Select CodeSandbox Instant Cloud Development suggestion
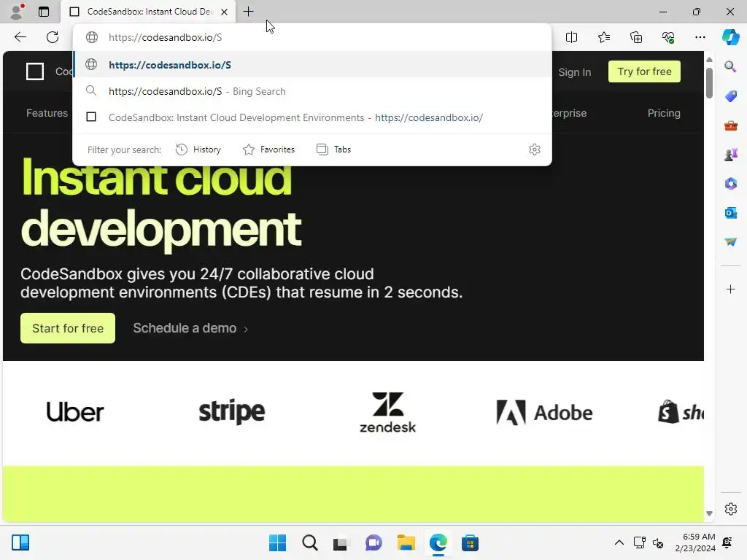 312,117
